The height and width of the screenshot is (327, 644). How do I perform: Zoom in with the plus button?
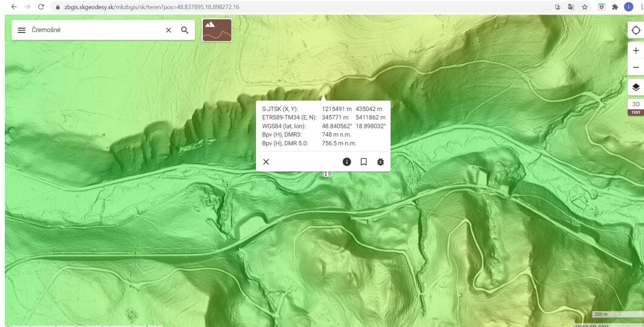point(636,51)
